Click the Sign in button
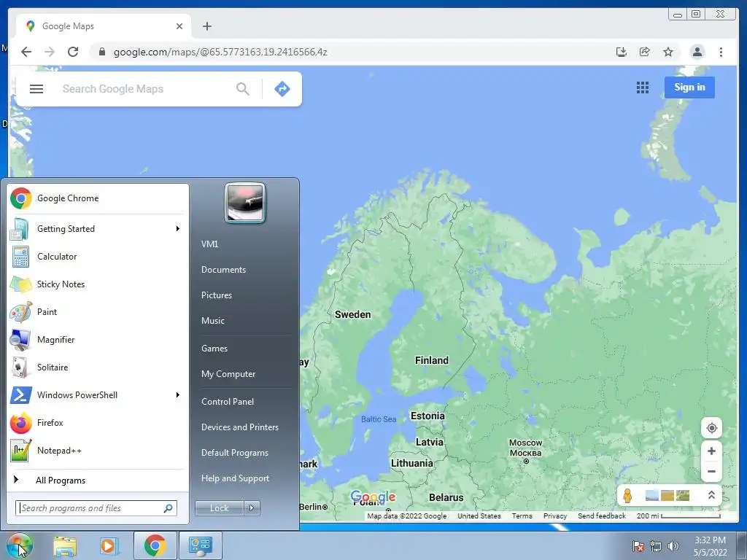The image size is (747, 560). (689, 87)
